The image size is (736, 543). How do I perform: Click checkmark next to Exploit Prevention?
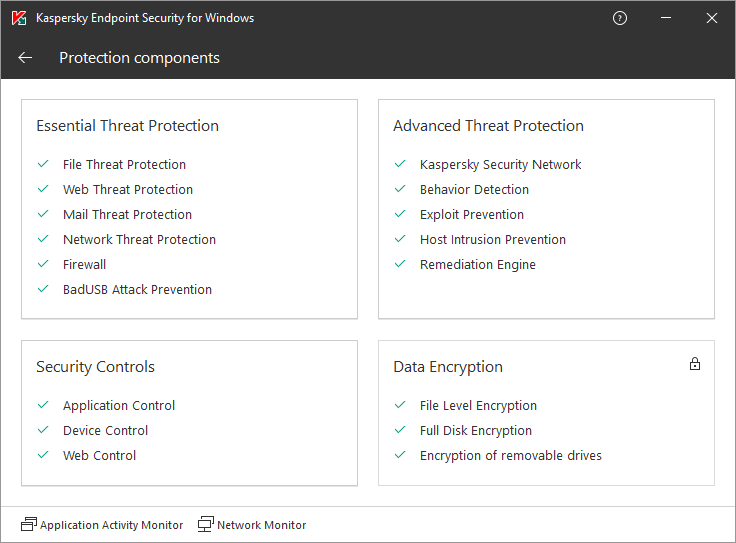pos(400,214)
